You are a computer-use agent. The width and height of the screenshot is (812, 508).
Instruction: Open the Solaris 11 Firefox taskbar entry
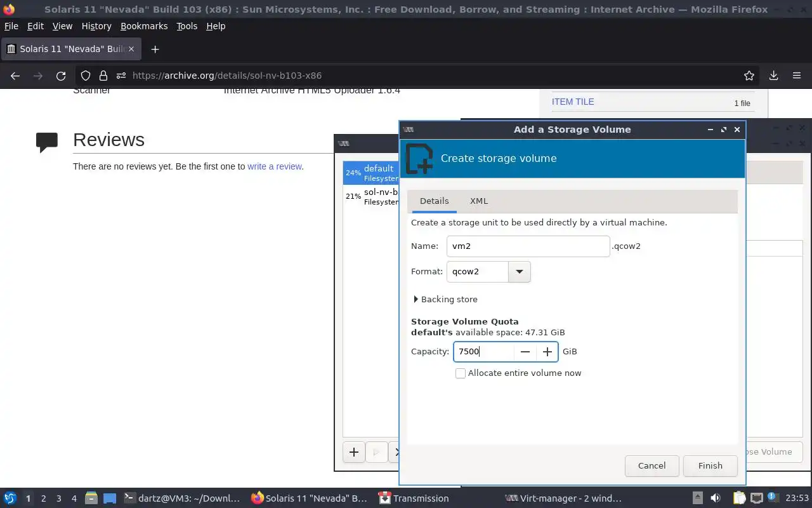click(x=309, y=498)
